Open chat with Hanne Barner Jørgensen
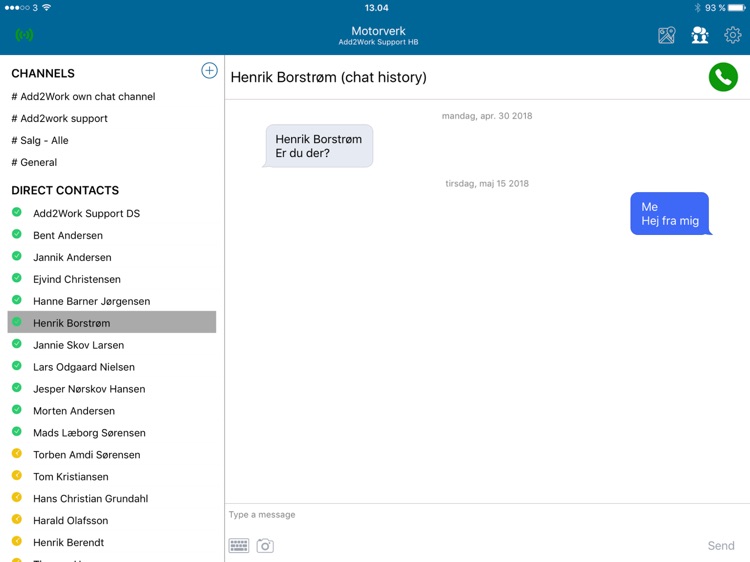This screenshot has width=750, height=562. (x=91, y=302)
